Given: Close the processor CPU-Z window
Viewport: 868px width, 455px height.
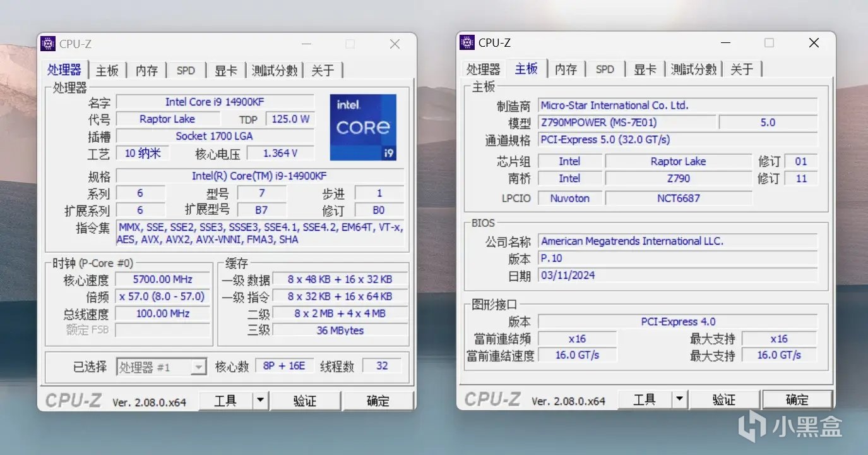Looking at the screenshot, I should click(x=395, y=44).
